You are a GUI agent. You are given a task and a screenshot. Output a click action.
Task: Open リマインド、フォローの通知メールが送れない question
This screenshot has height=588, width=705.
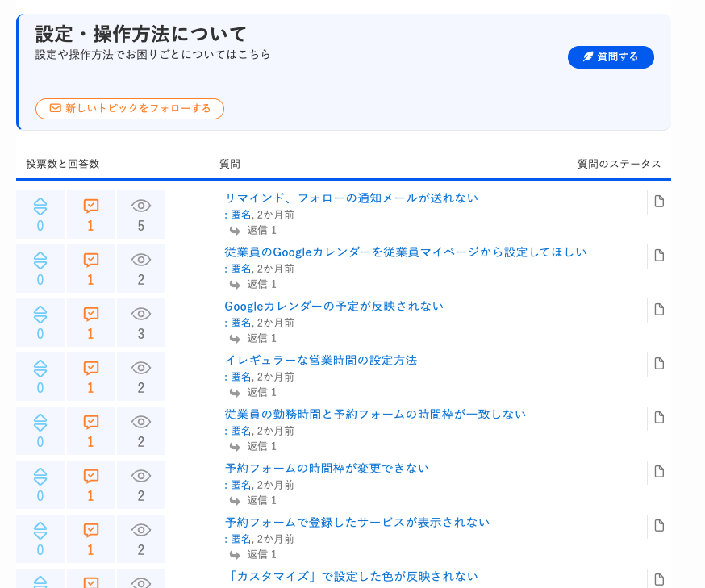(x=351, y=198)
